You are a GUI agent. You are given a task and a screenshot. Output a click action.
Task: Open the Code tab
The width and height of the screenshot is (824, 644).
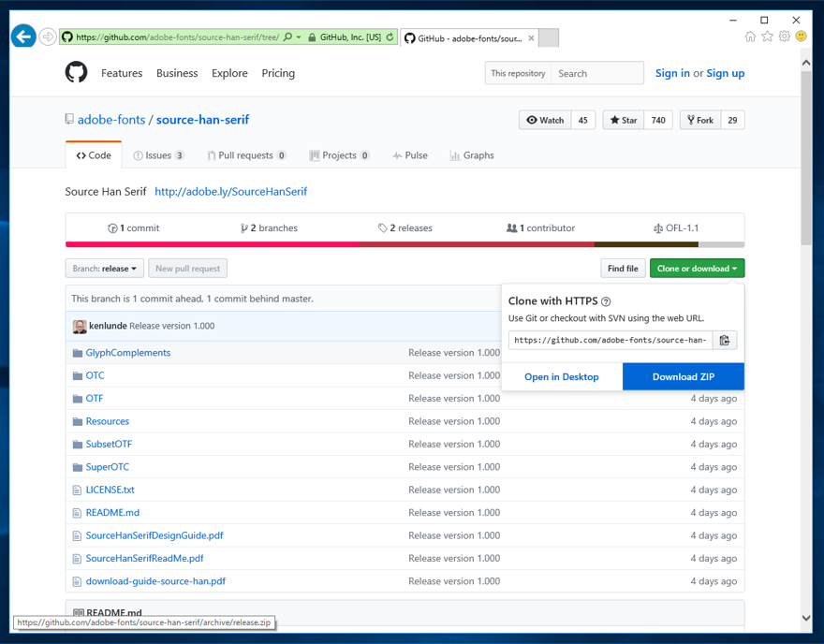click(x=94, y=155)
